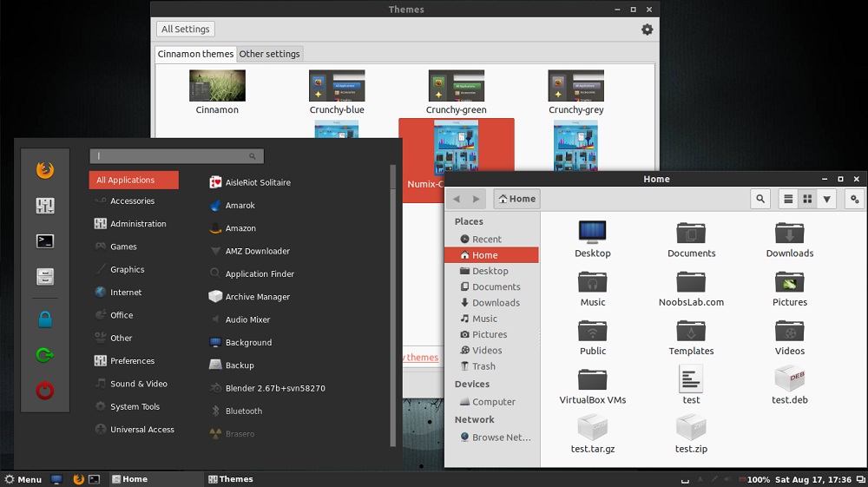Click the blue Lock Screen icon
This screenshot has width=868, height=487.
pyautogui.click(x=45, y=319)
